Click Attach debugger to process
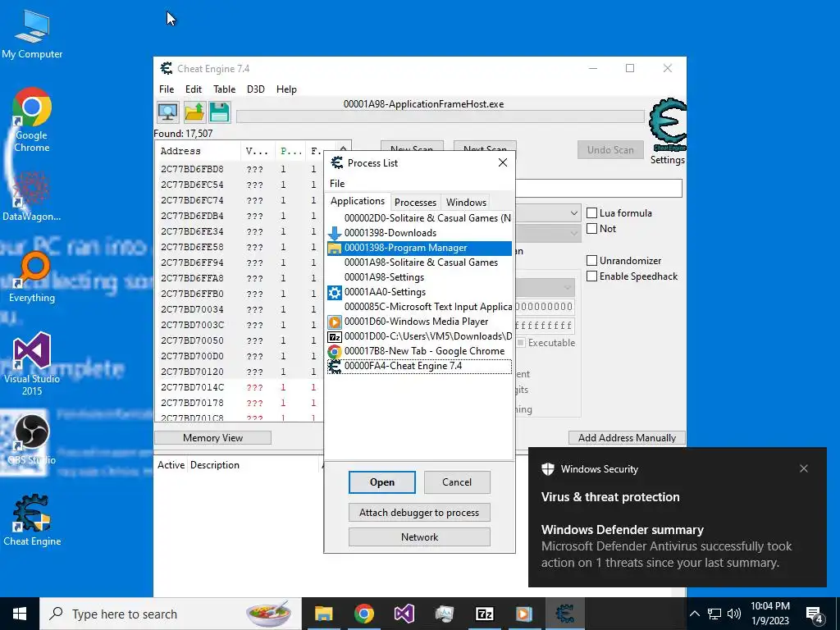Screen dimensions: 840x630 point(419,513)
